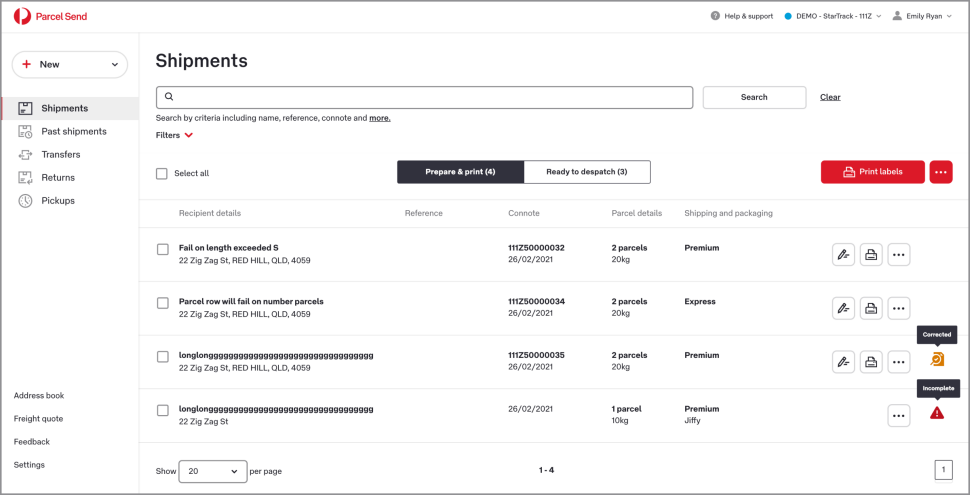Check the box for Fail on length exceeded S
Viewport: 970px width, 495px height.
(x=163, y=249)
